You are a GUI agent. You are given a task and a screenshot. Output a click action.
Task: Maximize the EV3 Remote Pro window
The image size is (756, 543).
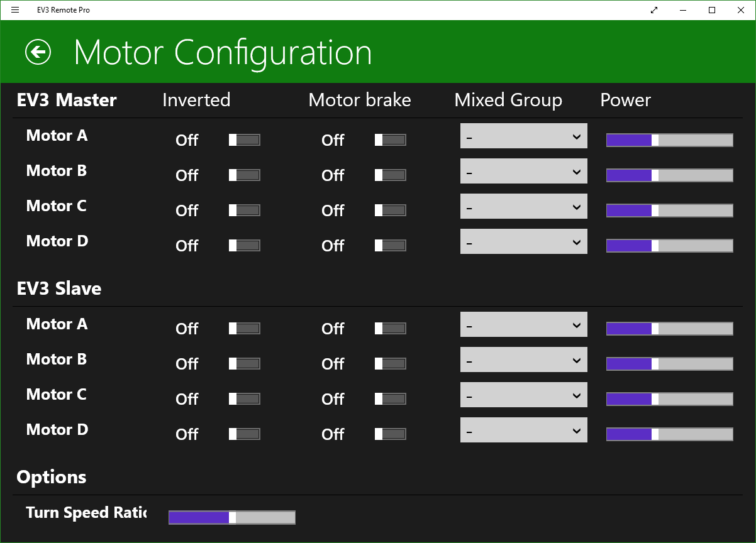[x=712, y=10]
